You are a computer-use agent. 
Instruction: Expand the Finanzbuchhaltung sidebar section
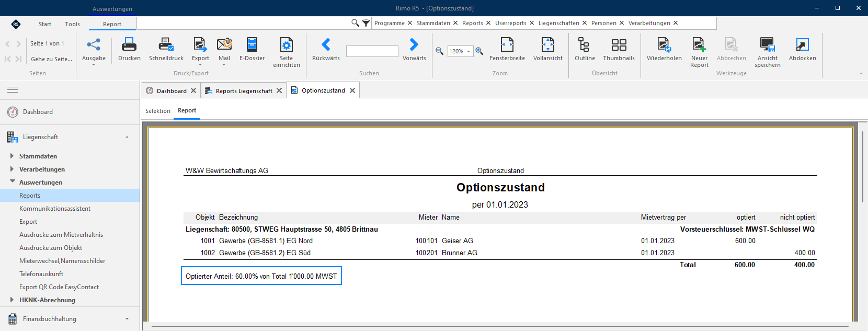[127, 319]
